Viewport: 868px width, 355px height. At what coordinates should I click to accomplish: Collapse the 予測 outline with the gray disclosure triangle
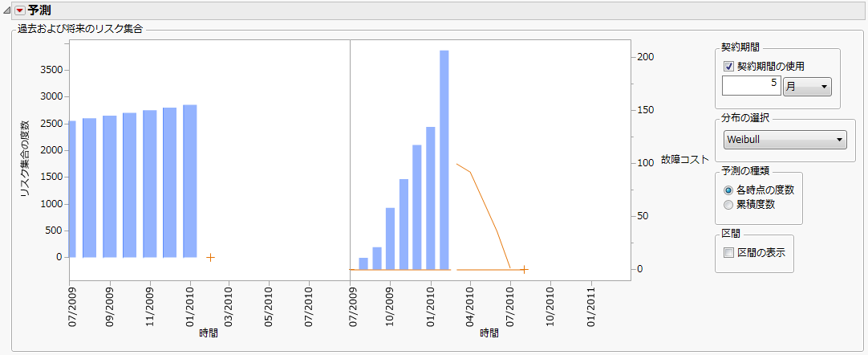[x=8, y=10]
